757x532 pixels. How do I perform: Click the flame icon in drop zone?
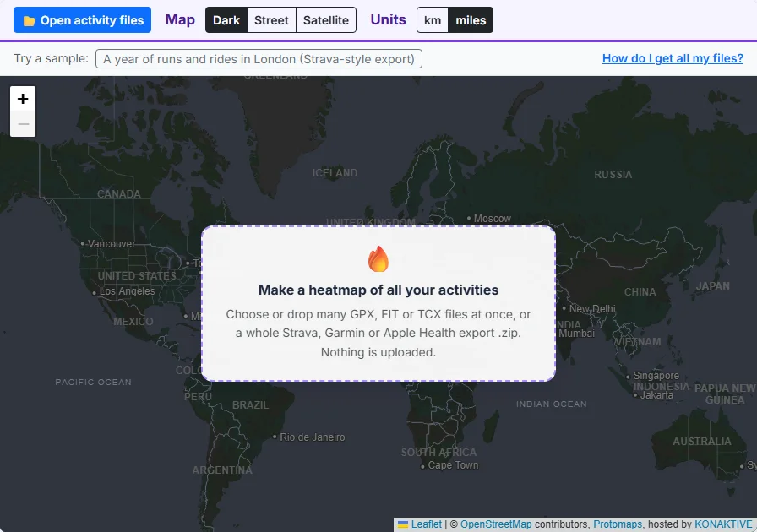378,258
